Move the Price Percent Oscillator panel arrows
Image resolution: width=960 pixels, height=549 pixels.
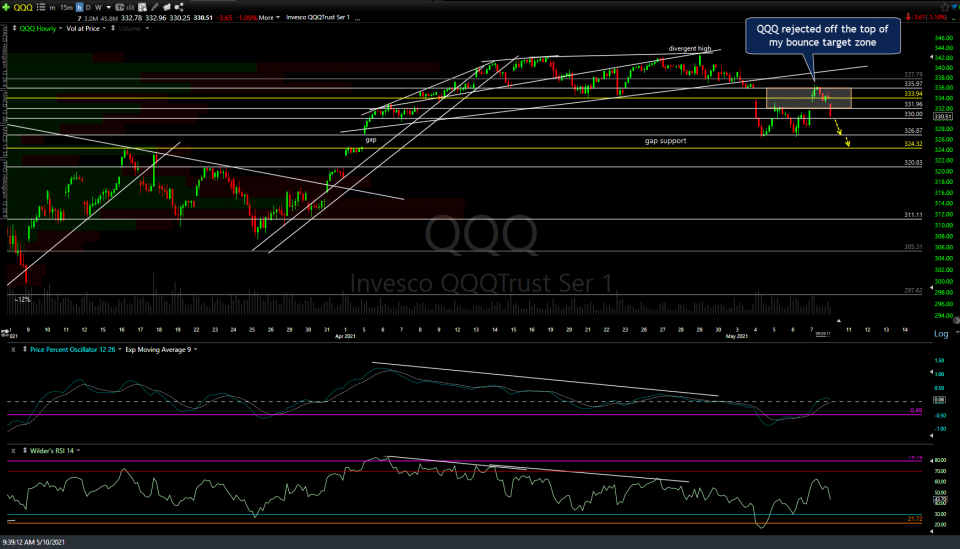click(x=24, y=349)
